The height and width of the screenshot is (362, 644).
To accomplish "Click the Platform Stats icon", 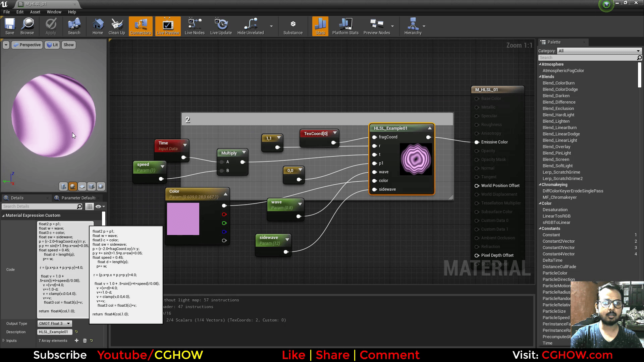I will [x=345, y=26].
